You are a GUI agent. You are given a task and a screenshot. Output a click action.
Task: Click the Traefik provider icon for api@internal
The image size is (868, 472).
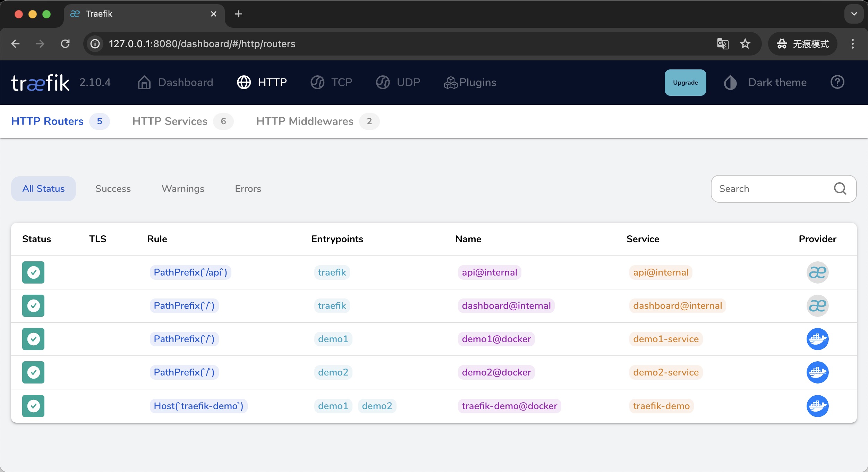point(818,272)
